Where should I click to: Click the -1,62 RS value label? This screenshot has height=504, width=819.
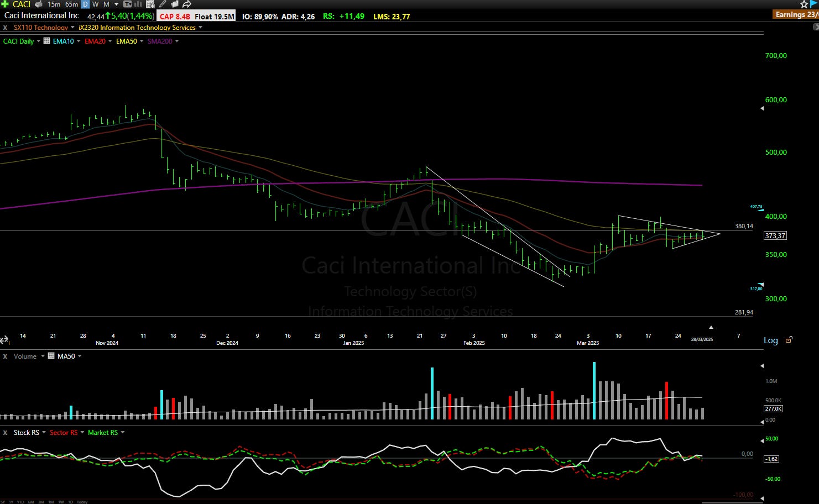(x=771, y=459)
